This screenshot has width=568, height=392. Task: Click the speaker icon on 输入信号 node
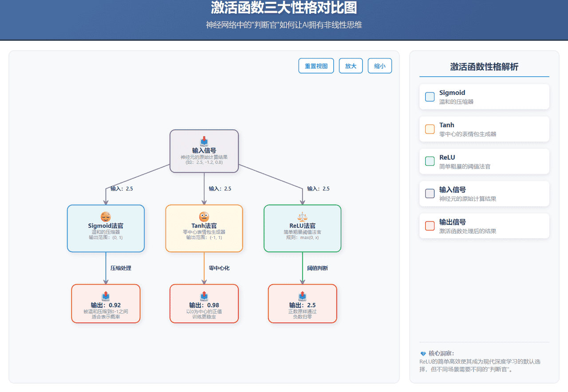204,142
